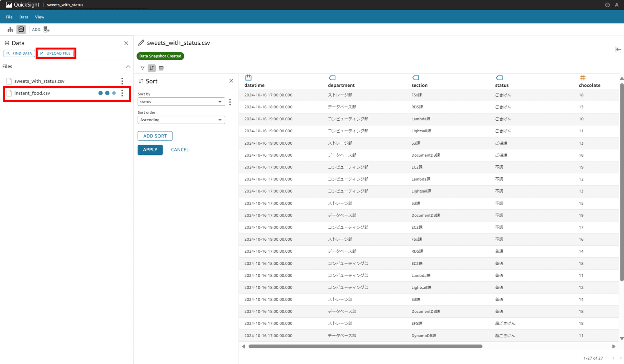
Task: Click UPLOAD FILE button
Action: [x=55, y=53]
